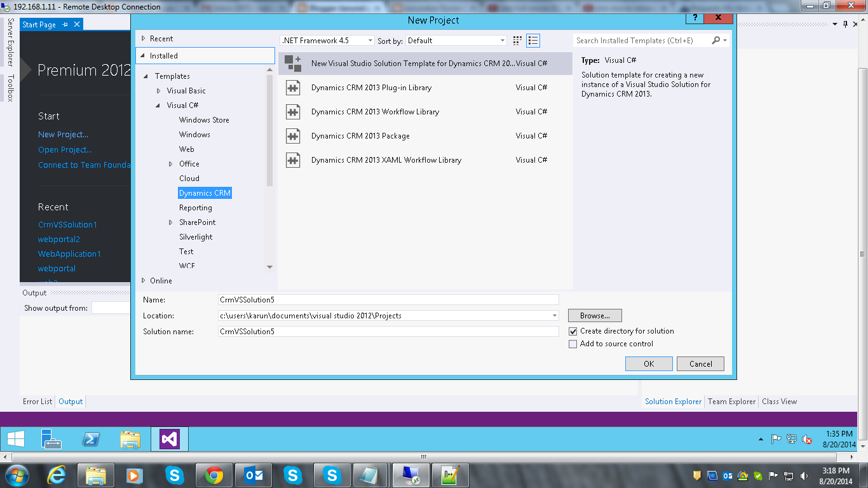The image size is (868, 488).
Task: Launch Windows PowerShell from the remote taskbar
Action: [x=91, y=438]
